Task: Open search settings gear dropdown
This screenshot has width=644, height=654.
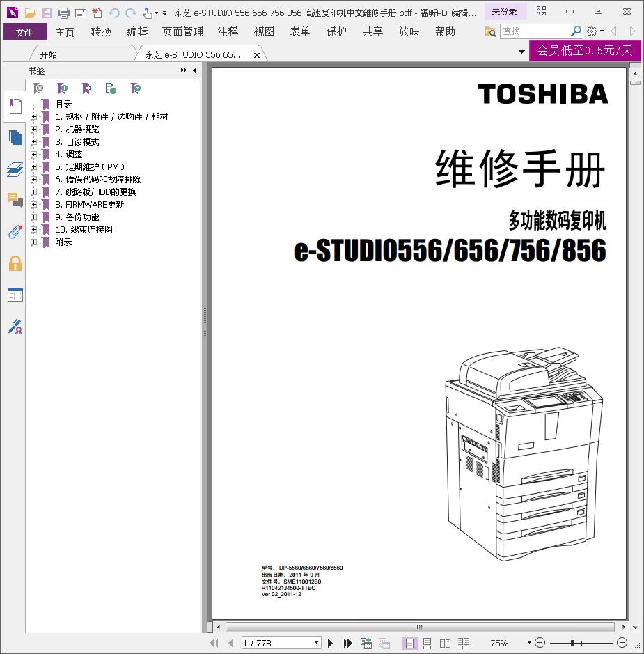Action: coord(595,31)
